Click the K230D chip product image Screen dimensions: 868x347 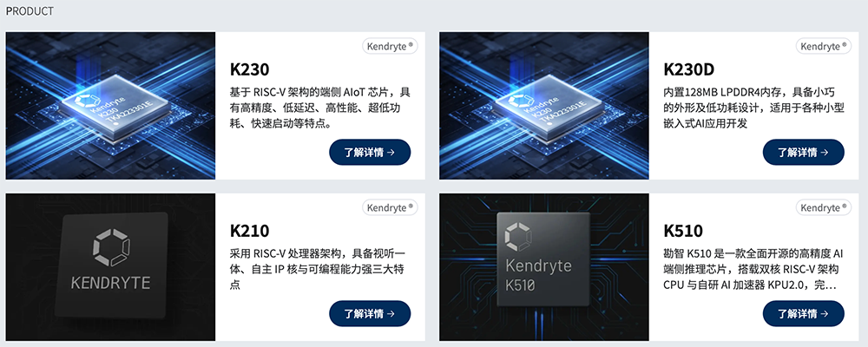tap(544, 106)
